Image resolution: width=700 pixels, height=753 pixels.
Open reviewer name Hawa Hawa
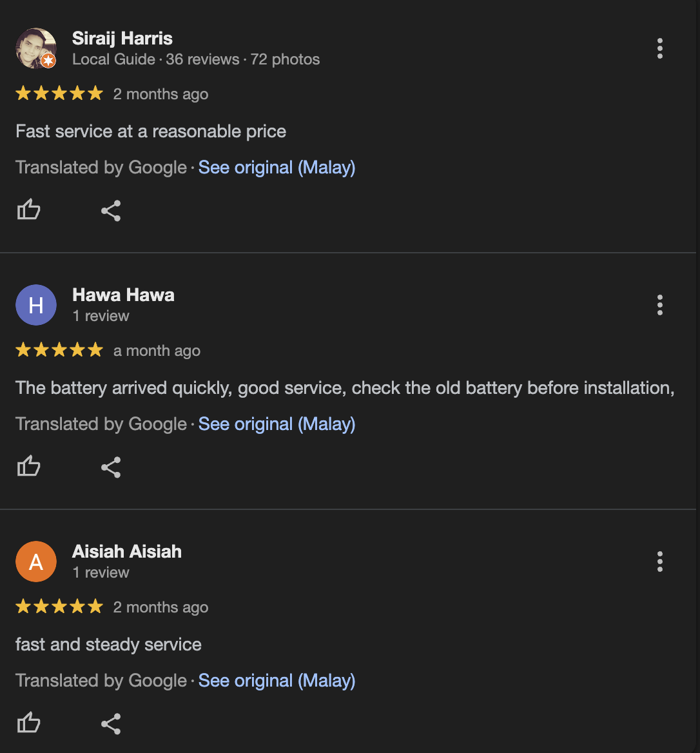pyautogui.click(x=123, y=295)
